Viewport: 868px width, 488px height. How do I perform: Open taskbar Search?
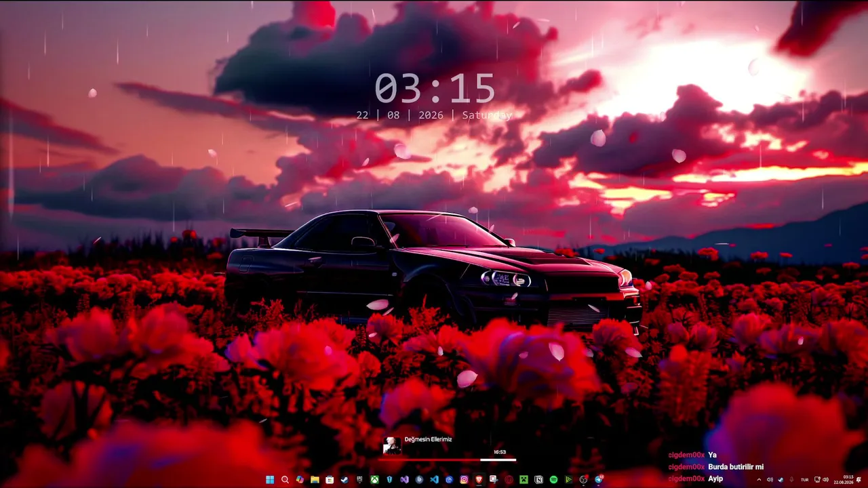285,480
